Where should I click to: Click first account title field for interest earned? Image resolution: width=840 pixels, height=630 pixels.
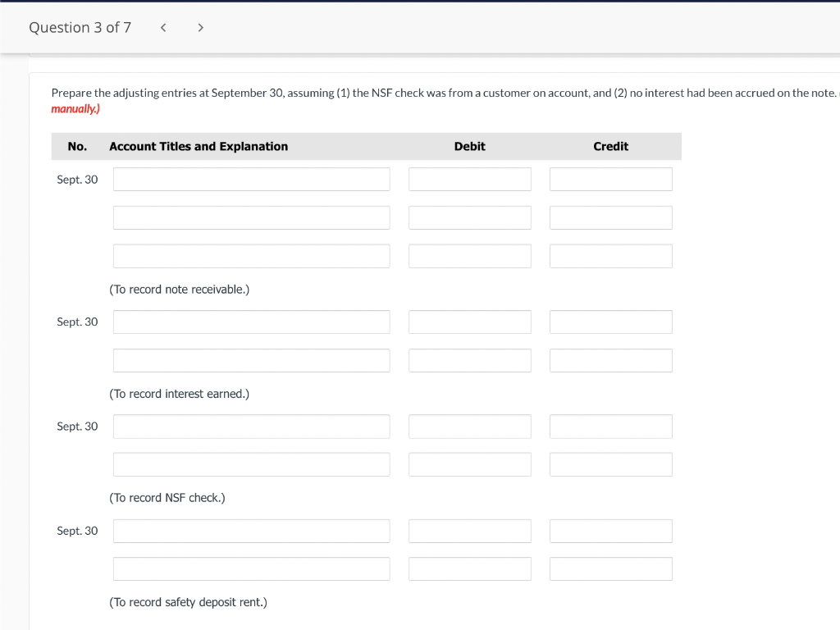251,322
